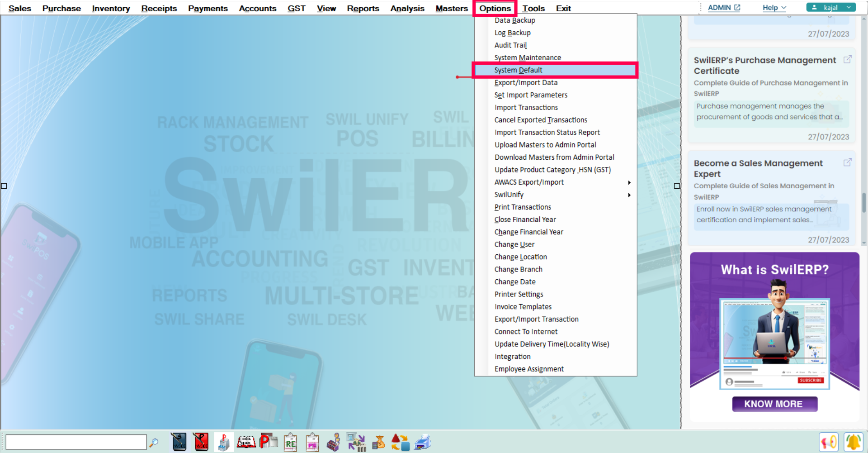Select Upload Masters to Admin Portal
Image resolution: width=868 pixels, height=453 pixels.
(556, 145)
